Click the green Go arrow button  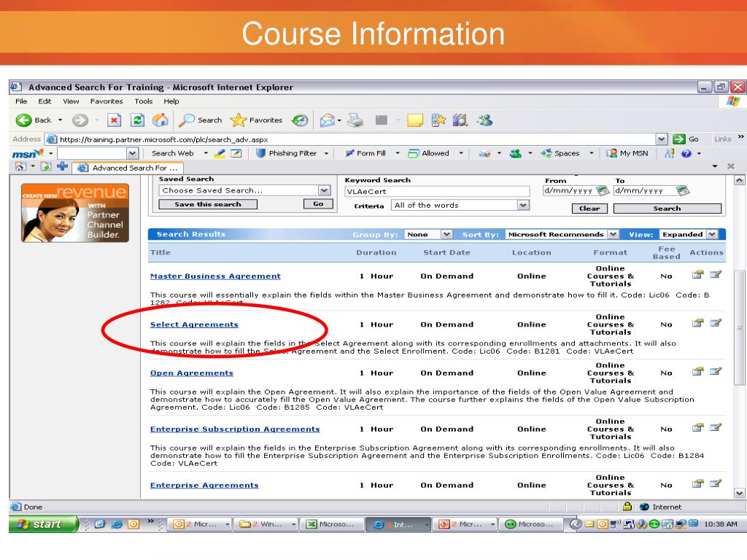(679, 139)
